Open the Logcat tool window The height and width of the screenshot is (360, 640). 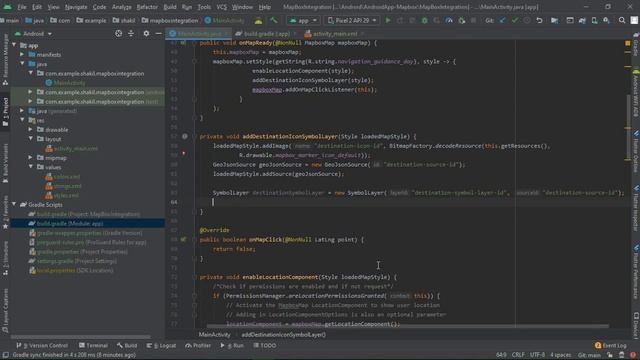tap(161, 346)
